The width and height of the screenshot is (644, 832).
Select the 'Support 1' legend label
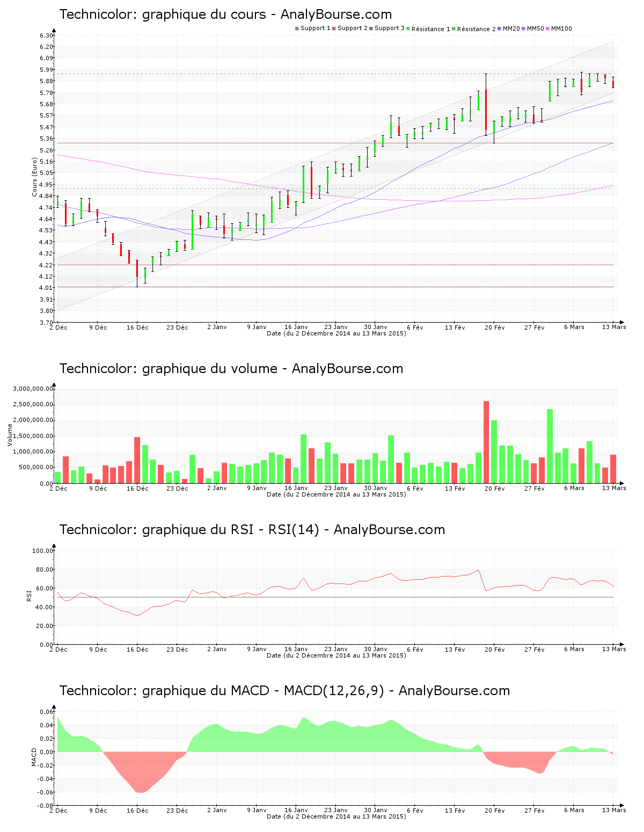316,28
